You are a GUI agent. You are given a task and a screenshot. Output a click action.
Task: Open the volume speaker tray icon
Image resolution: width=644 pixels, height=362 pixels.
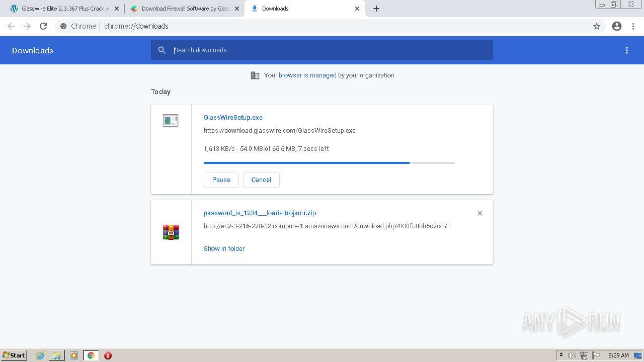tap(572, 355)
